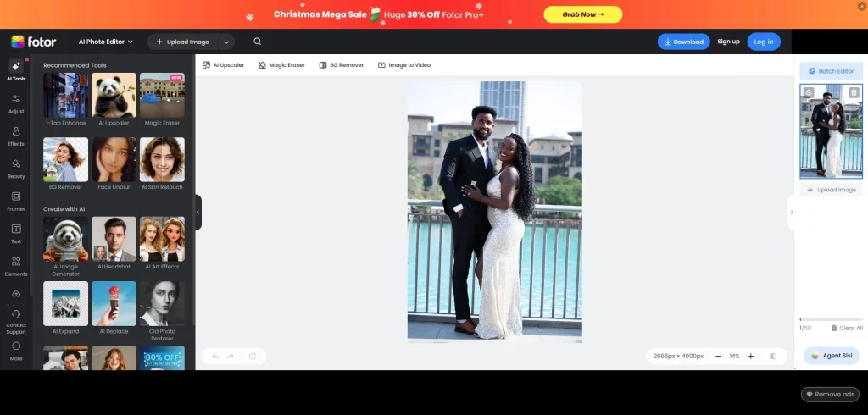Screen dimensions: 868x415
Task: Open the Frames panel
Action: [16, 201]
